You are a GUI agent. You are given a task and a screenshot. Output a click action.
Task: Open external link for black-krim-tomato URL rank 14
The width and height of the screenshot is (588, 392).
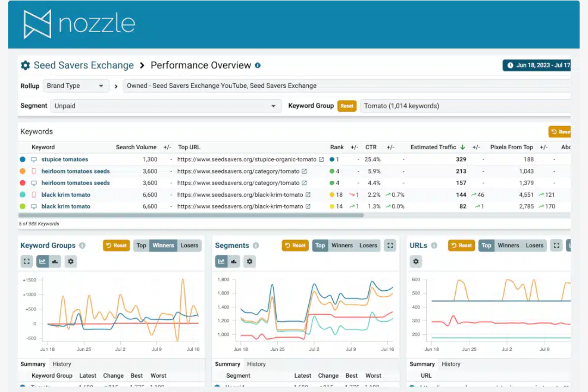(308, 207)
